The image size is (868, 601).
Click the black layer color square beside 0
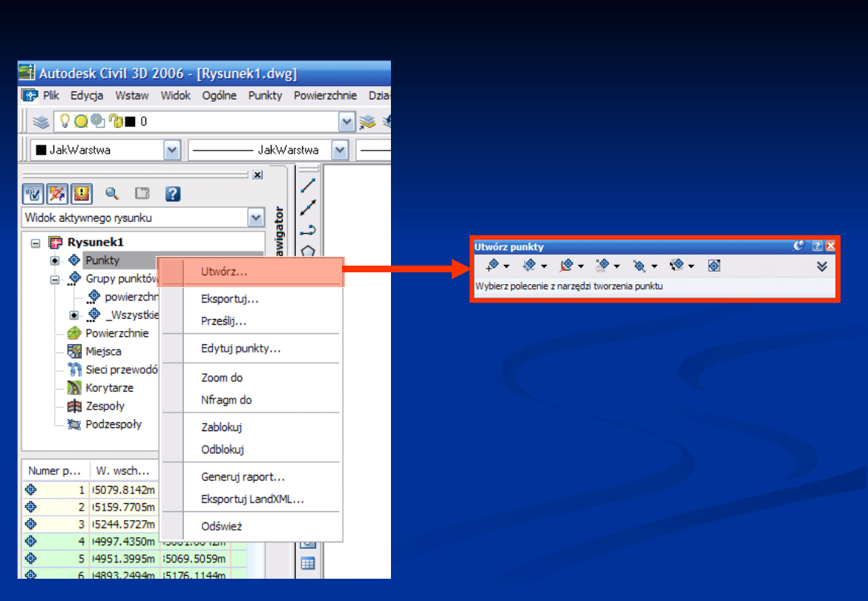coord(131,122)
